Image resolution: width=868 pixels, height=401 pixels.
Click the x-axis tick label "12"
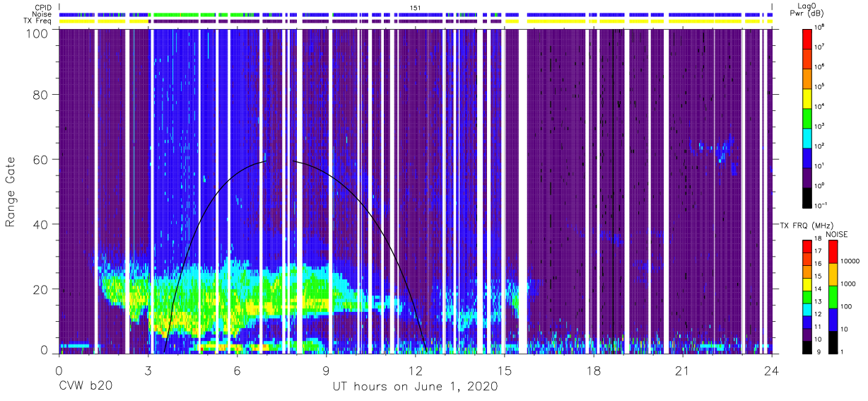tap(415, 371)
